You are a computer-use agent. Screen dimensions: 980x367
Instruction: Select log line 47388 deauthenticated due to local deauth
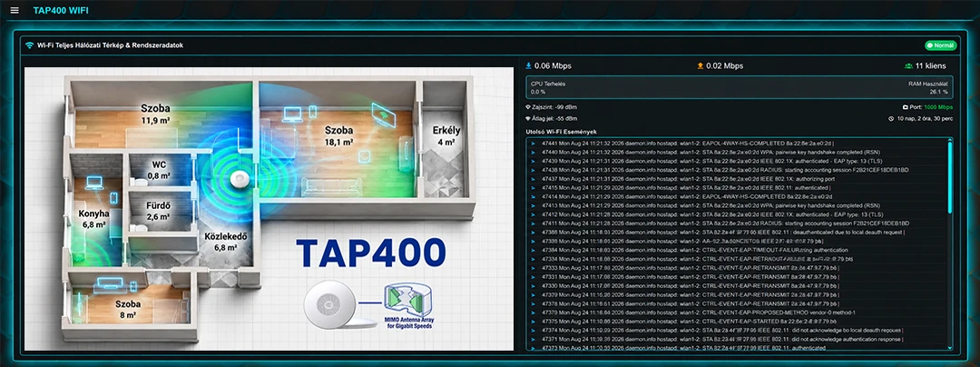pos(723,232)
